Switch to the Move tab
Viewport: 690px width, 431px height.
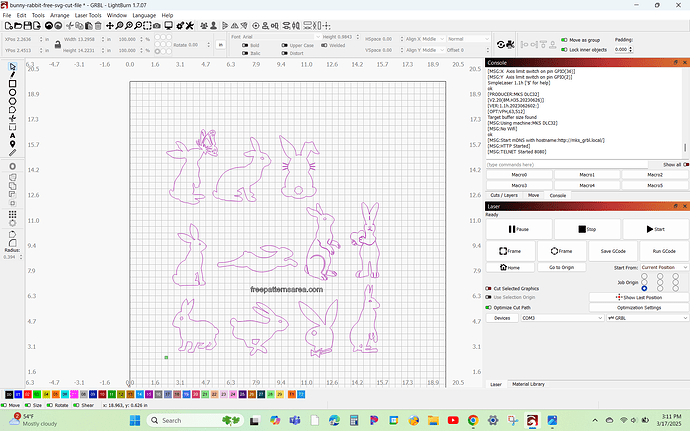click(533, 195)
